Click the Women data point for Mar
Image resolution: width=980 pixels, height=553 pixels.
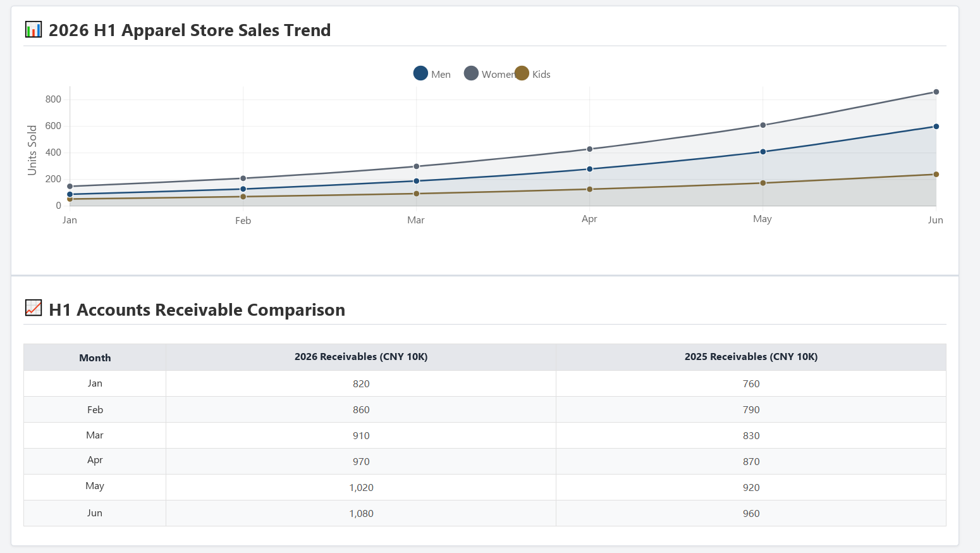[x=416, y=166]
